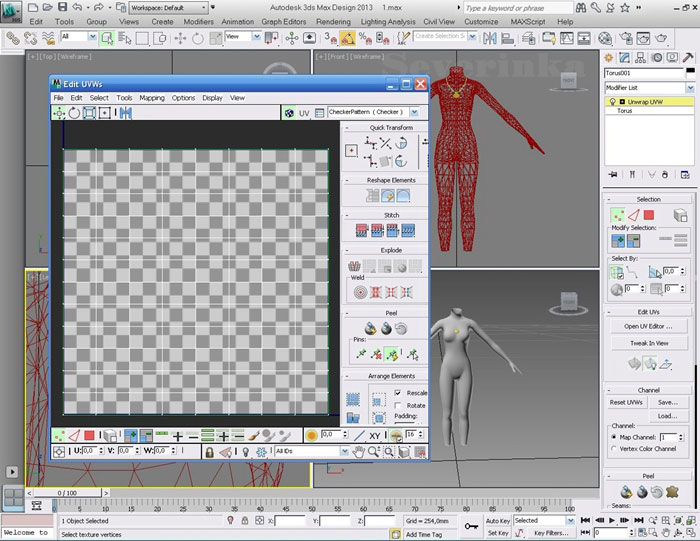The height and width of the screenshot is (541, 700).
Task: Click the Paint Select brush icon
Action: (253, 436)
